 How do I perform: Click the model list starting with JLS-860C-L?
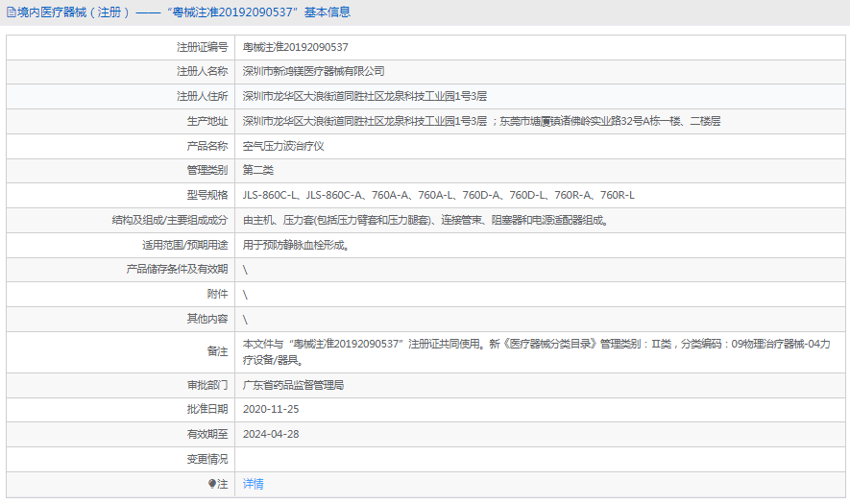click(439, 195)
